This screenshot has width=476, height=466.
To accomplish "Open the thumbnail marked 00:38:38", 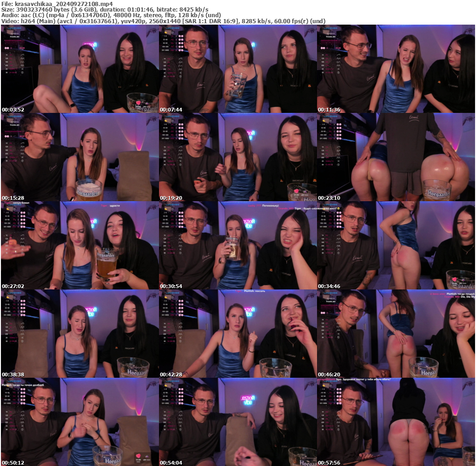I will click(79, 334).
